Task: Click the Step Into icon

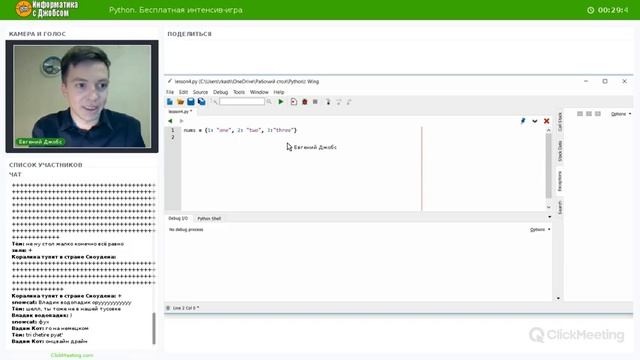Action: pyautogui.click(x=328, y=102)
